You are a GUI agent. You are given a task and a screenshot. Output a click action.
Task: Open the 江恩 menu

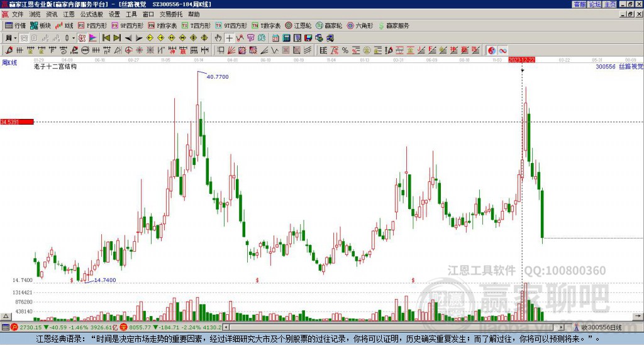point(69,14)
